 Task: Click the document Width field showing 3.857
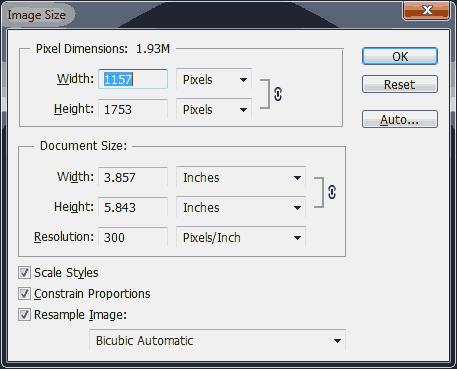pos(133,177)
